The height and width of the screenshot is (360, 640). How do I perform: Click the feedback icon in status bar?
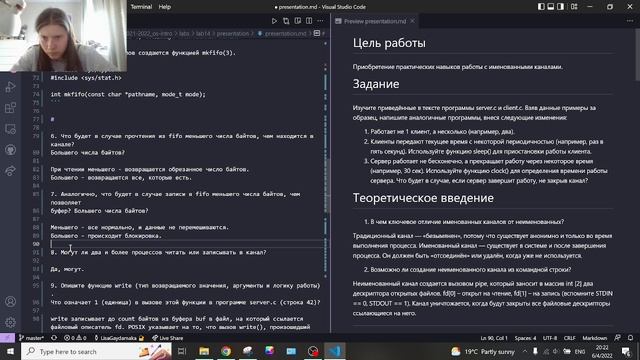click(618, 338)
